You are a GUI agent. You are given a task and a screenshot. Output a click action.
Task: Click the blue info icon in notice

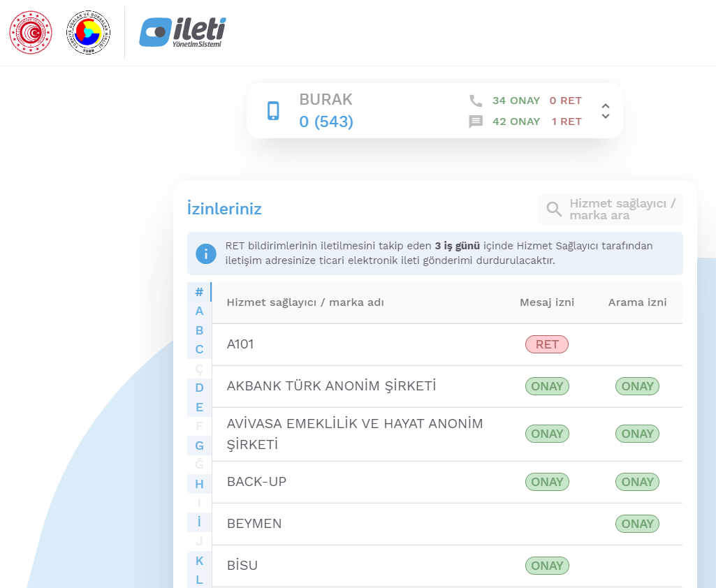point(206,253)
